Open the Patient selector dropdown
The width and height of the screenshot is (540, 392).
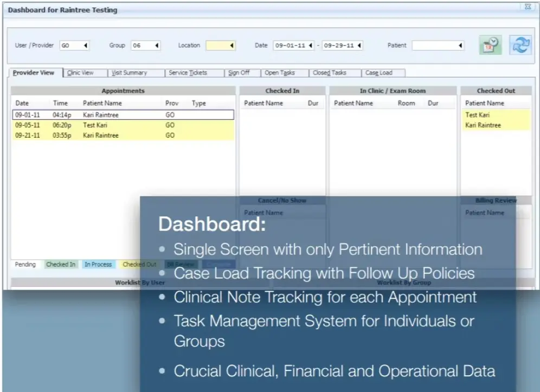(460, 46)
